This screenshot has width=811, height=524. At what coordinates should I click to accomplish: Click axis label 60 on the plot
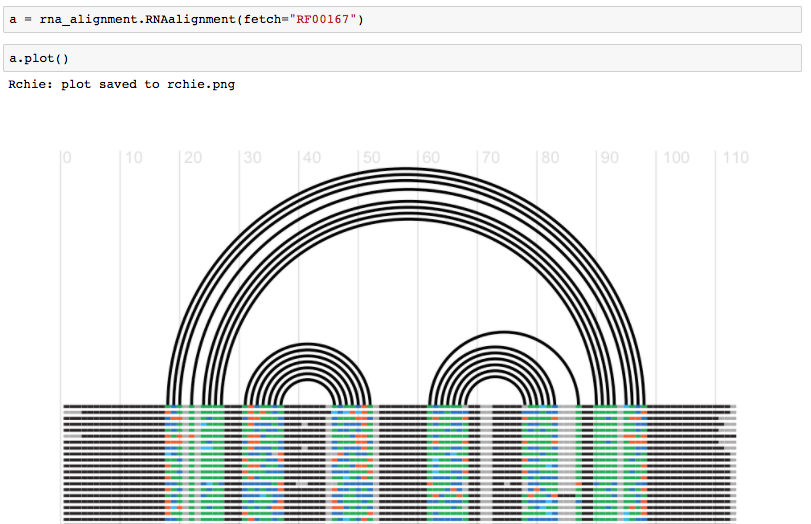click(x=430, y=158)
